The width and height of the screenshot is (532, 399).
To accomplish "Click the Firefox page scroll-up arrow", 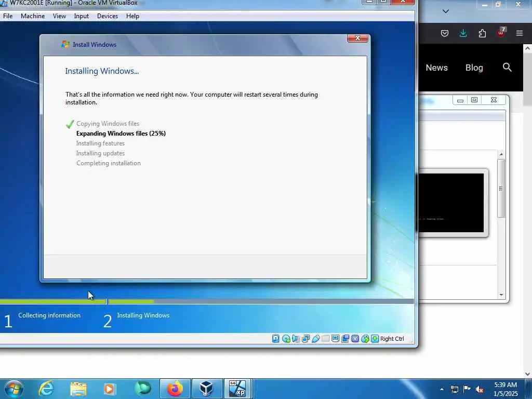I will (528, 48).
